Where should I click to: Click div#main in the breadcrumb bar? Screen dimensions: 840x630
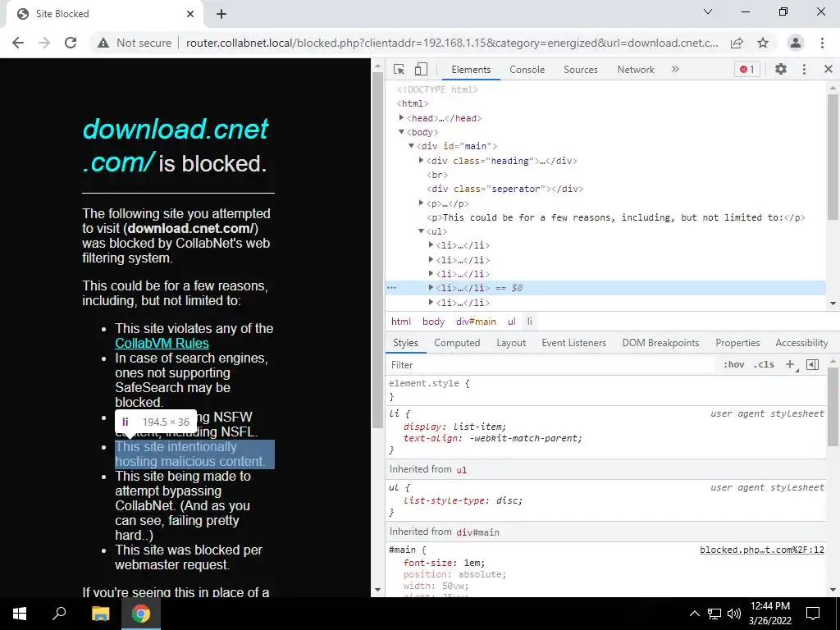tap(476, 322)
